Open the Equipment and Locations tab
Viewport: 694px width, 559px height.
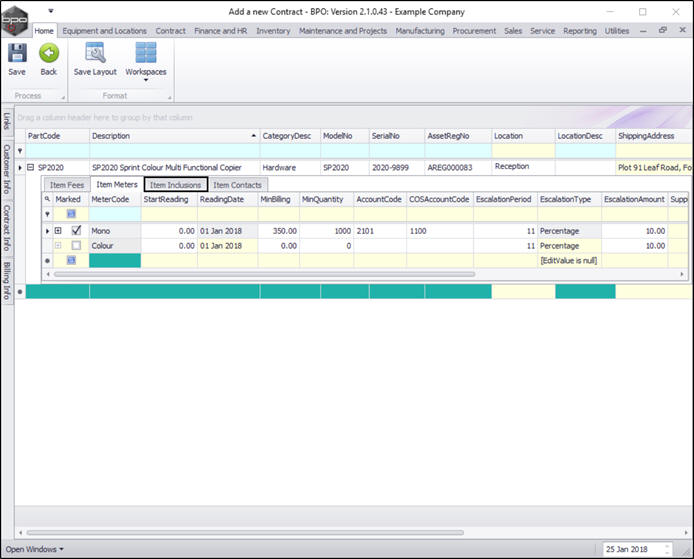104,31
